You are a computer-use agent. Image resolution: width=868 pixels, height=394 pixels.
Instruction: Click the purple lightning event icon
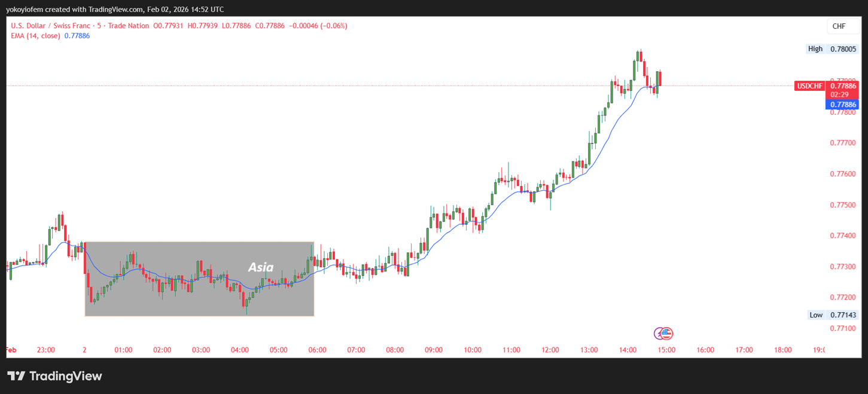coord(659,334)
